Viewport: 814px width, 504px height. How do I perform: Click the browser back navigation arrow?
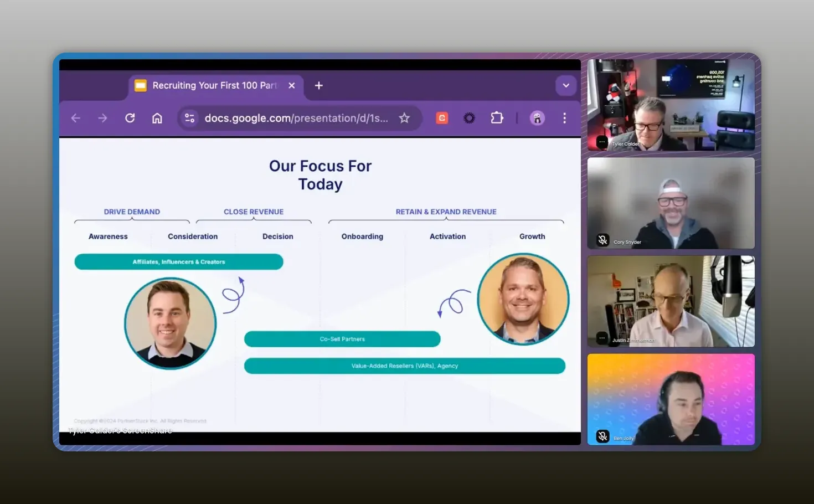[75, 118]
